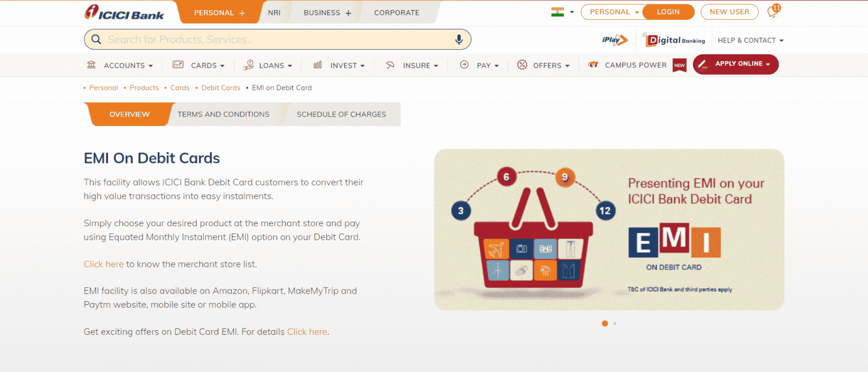
Task: Click the ACCOUNTS bank icon
Action: [x=91, y=65]
